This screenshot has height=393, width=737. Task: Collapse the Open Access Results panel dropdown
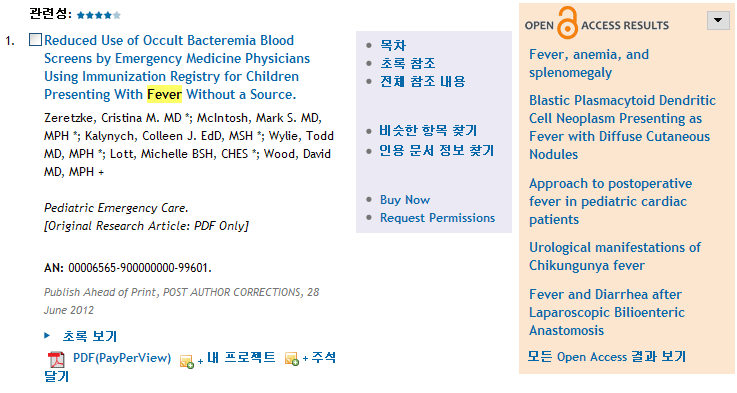pos(718,20)
